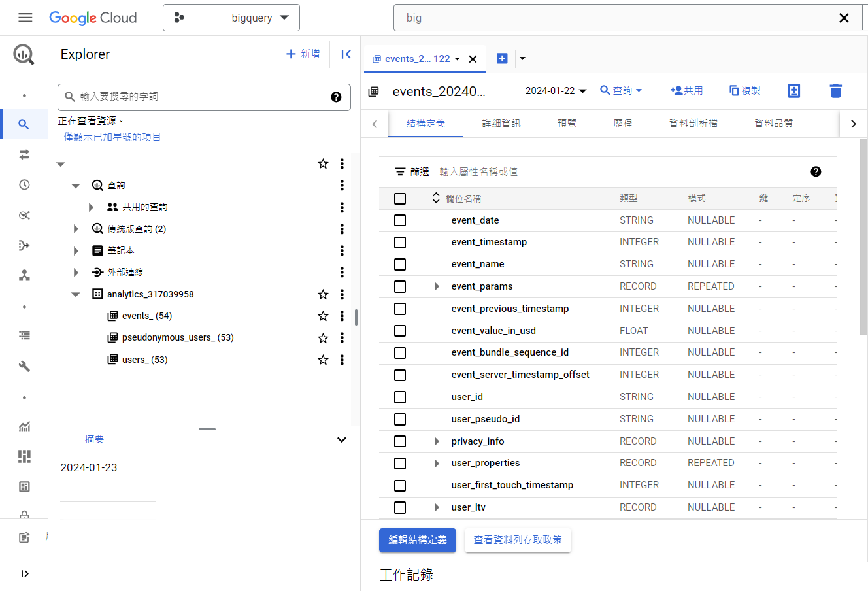Check the event_date field checkbox
The width and height of the screenshot is (868, 591).
[x=400, y=220]
